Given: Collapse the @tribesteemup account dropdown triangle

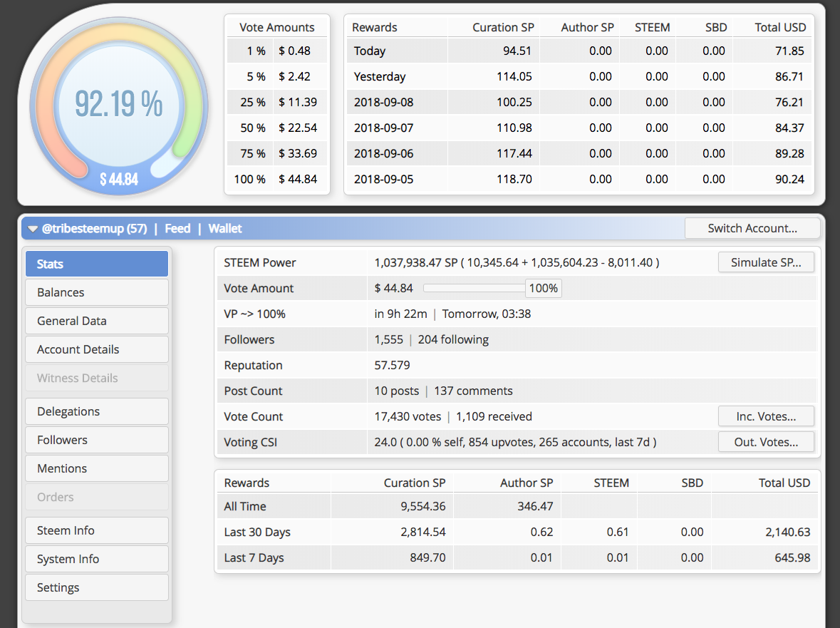Looking at the screenshot, I should (33, 230).
